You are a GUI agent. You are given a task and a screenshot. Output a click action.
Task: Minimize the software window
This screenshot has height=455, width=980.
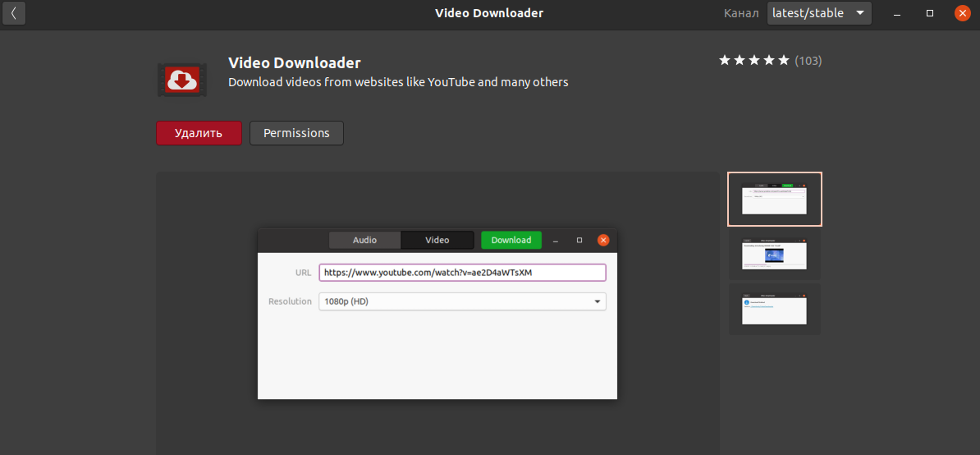pos(897,13)
